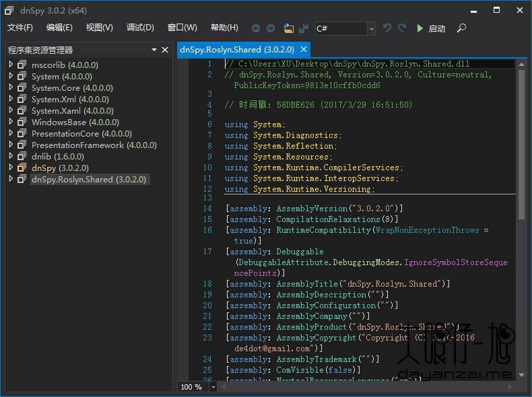Viewport: 532px width, 397px height.
Task: Expand the dnSpy (3.0.2.0) tree node
Action: pos(11,168)
